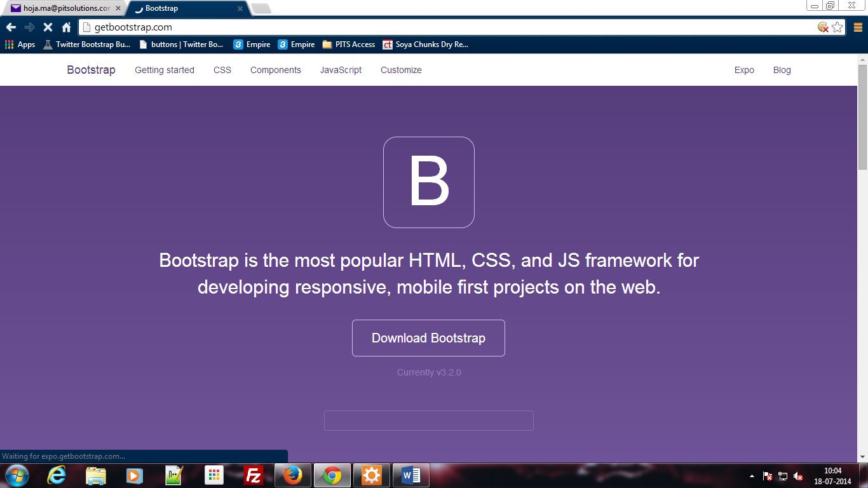Click the scrollbar up arrow
This screenshot has width=868, height=488.
(862, 59)
